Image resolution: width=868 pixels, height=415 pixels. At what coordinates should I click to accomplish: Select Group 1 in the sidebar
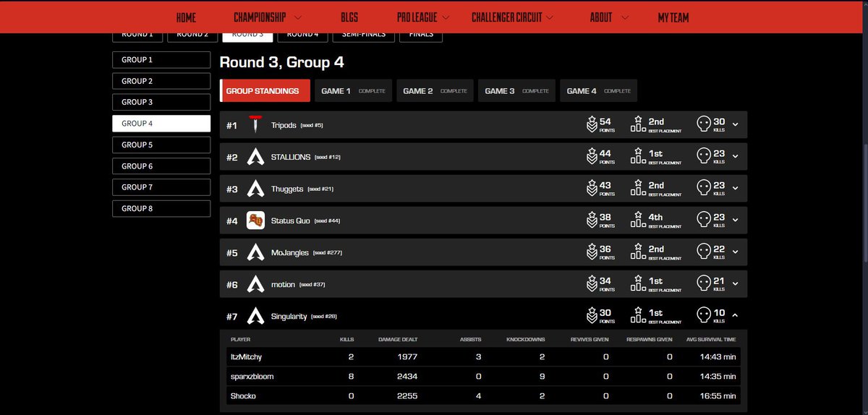[x=161, y=60]
